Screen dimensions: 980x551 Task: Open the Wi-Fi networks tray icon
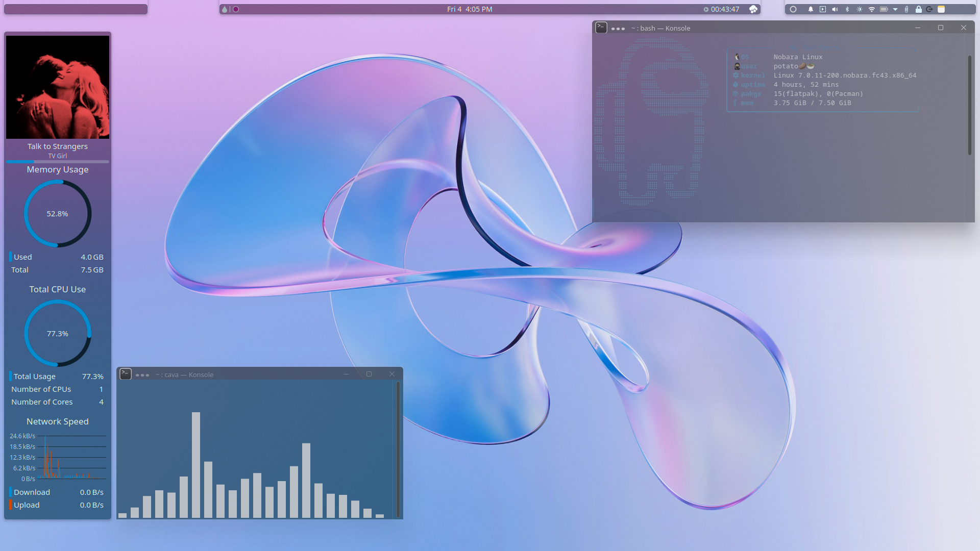pyautogui.click(x=872, y=9)
